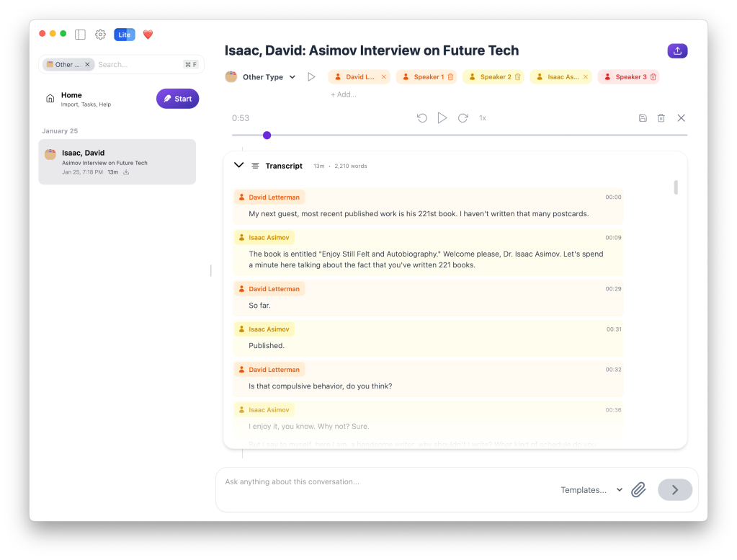737x560 pixels.
Task: Click the line "The book is entitled"
Action: 426,259
